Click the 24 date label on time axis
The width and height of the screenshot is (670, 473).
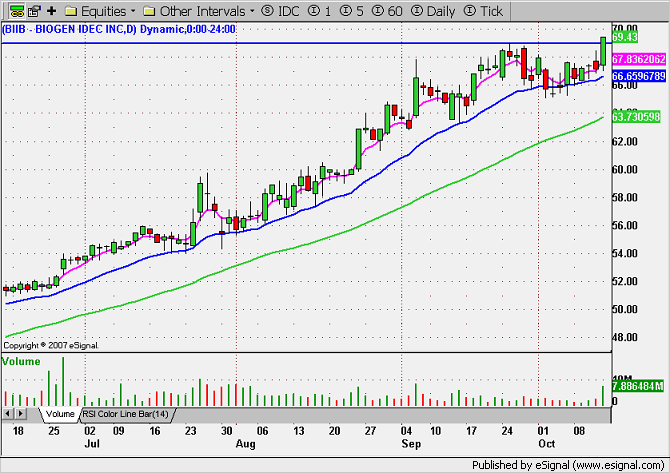507,431
